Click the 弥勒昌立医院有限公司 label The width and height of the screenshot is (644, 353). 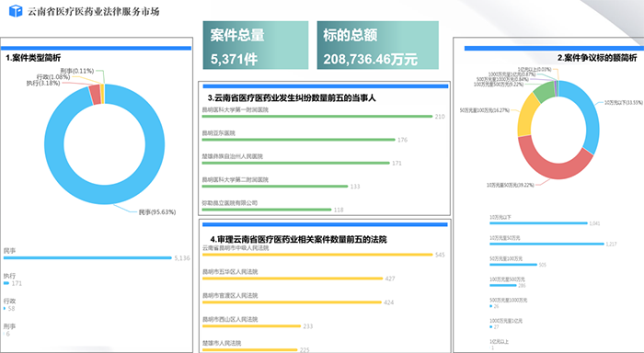pos(230,203)
